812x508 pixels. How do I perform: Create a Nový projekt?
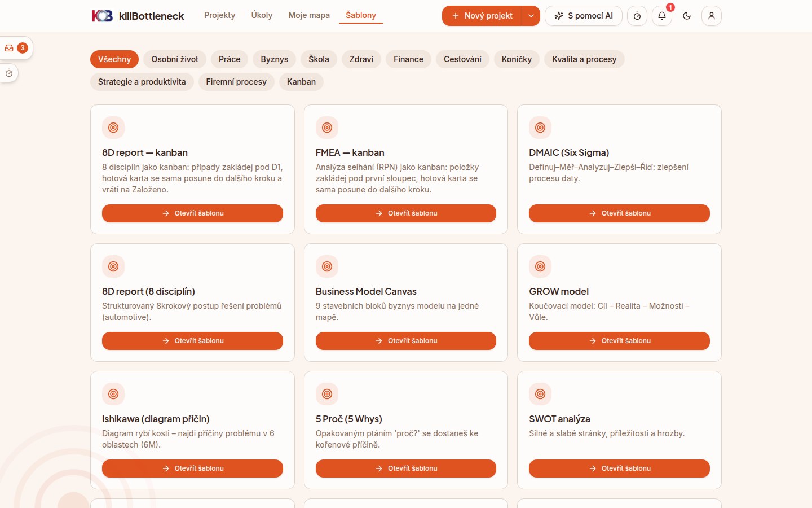(x=482, y=16)
